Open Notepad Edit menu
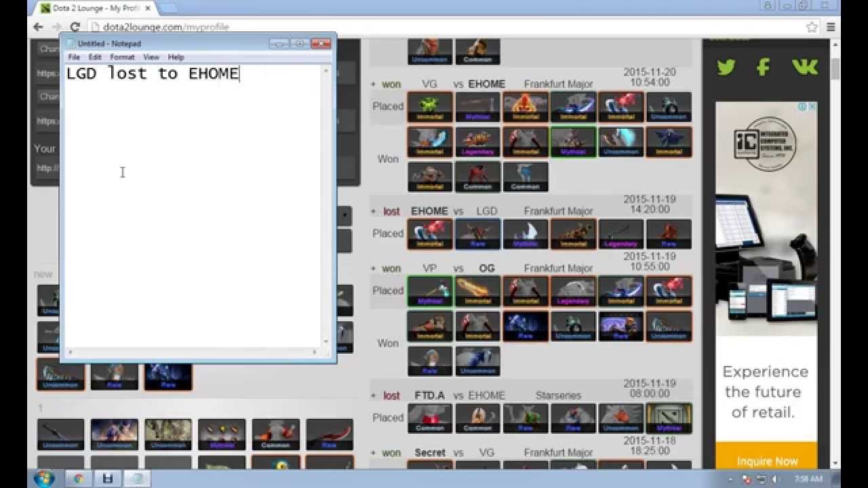This screenshot has height=488, width=868. [x=95, y=57]
